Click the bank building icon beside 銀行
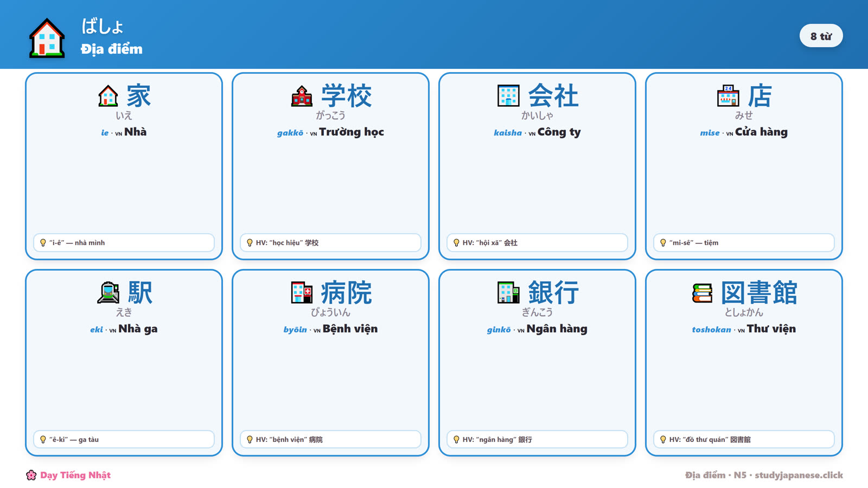 [x=508, y=293]
